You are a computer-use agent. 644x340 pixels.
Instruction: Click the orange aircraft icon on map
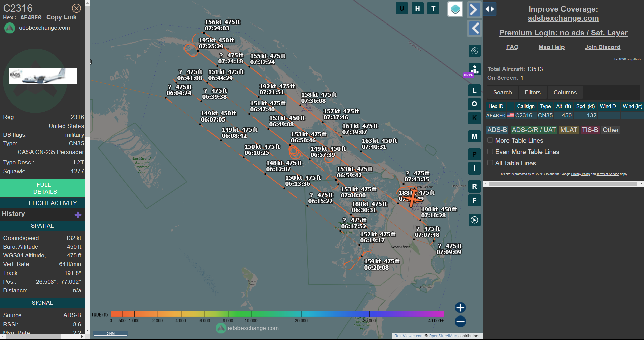pyautogui.click(x=413, y=199)
